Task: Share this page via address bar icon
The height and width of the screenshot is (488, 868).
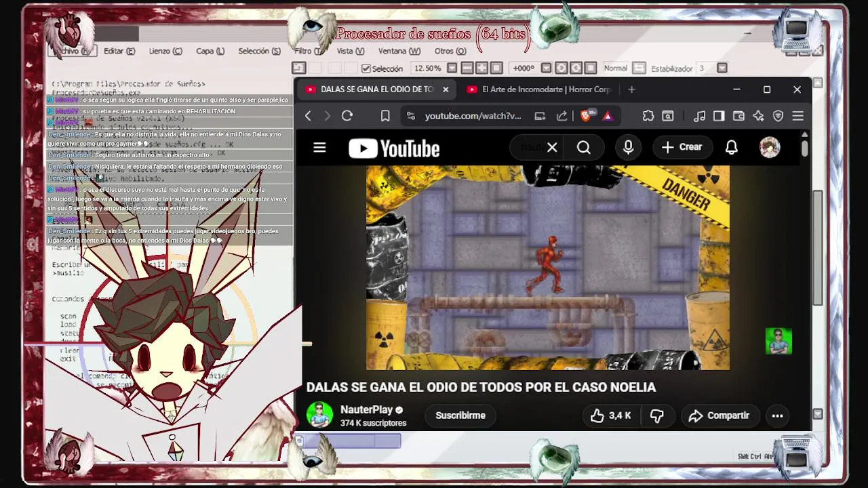Action: 561,116
